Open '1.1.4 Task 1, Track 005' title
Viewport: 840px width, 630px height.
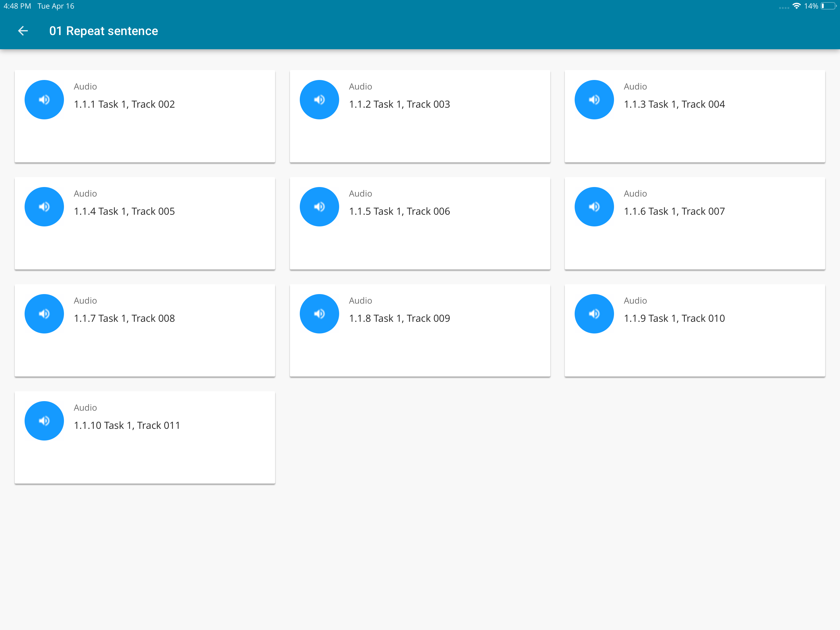pos(124,212)
